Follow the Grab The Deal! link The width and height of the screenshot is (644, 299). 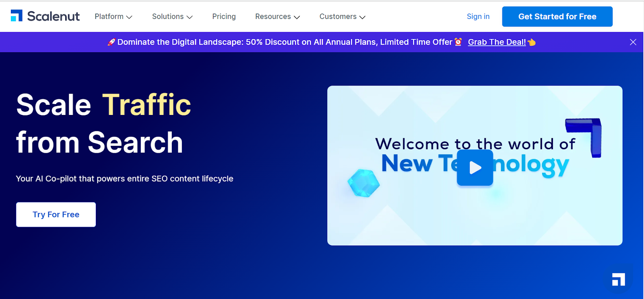pyautogui.click(x=497, y=42)
